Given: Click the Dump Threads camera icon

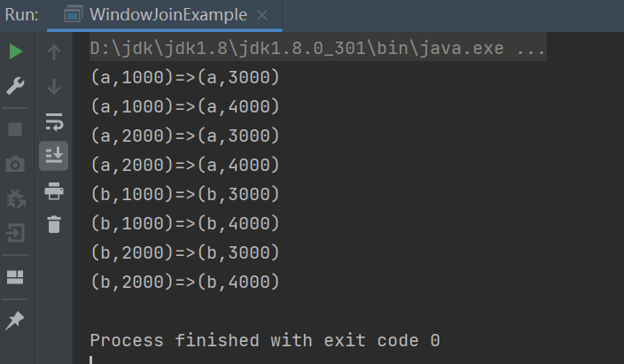Looking at the screenshot, I should click(16, 164).
